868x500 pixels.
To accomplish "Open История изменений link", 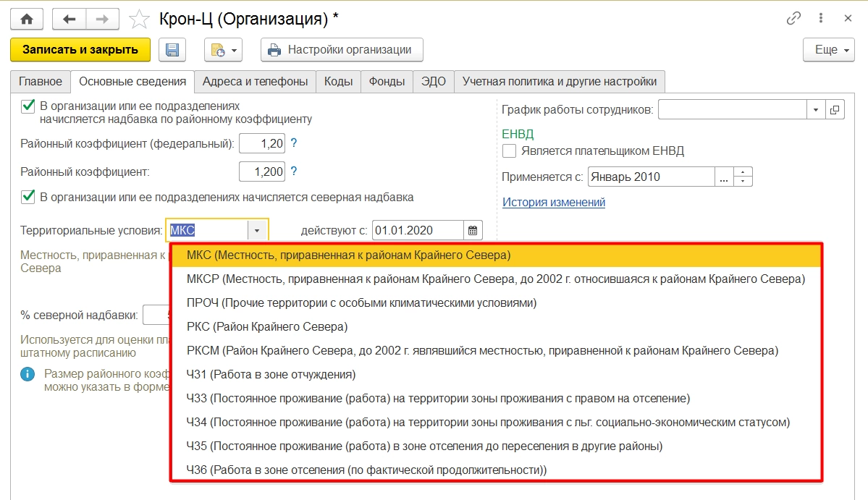I will (554, 203).
